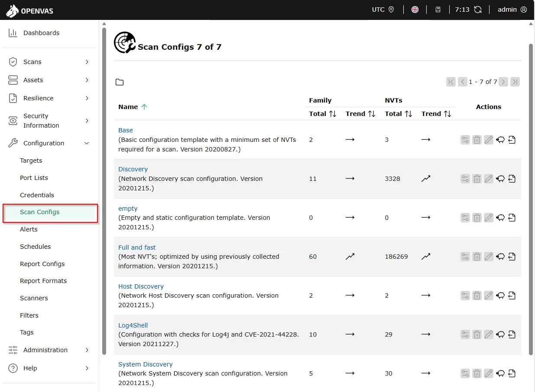Go to the next page of results
The image size is (535, 392).
coord(503,82)
